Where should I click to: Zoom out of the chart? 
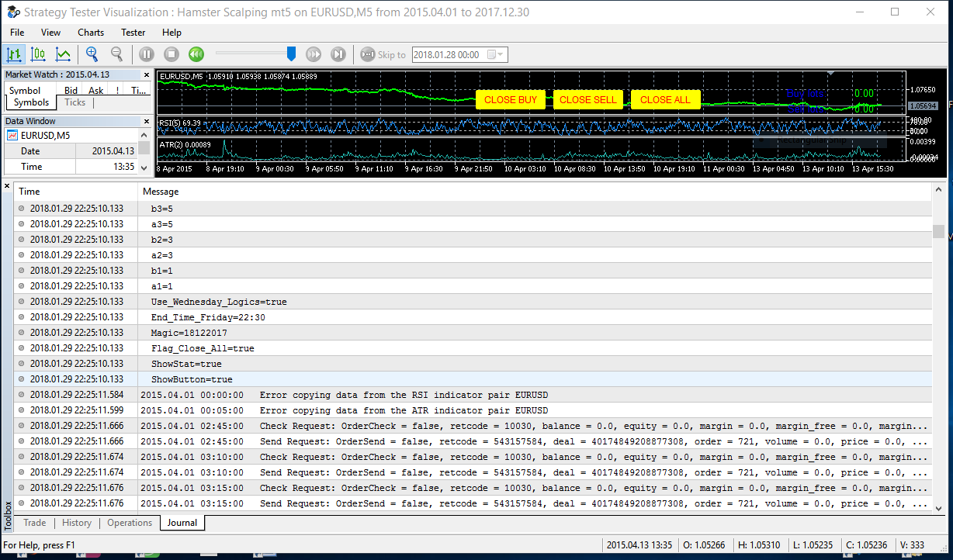coord(117,54)
